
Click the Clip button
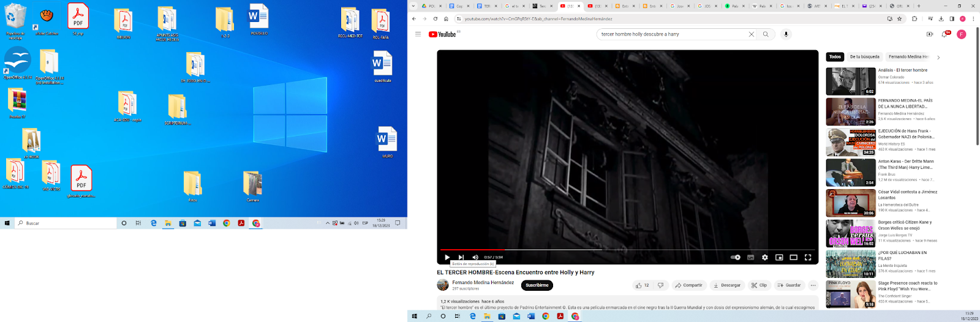click(759, 285)
